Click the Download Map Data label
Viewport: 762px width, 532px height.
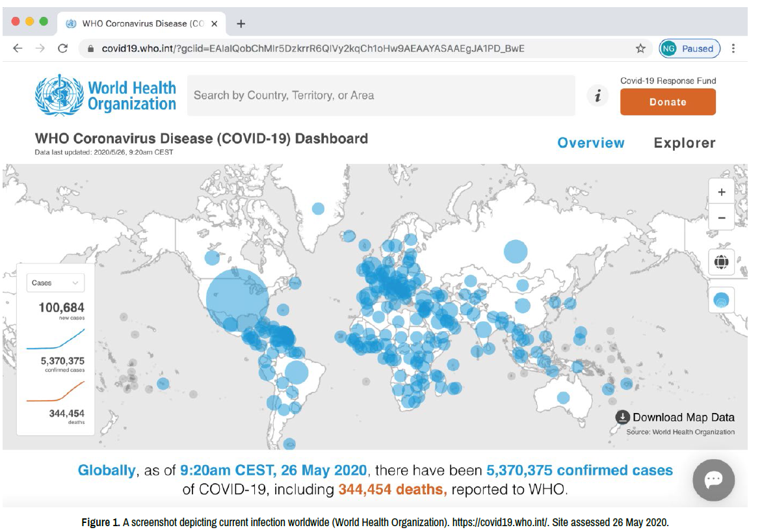(684, 418)
